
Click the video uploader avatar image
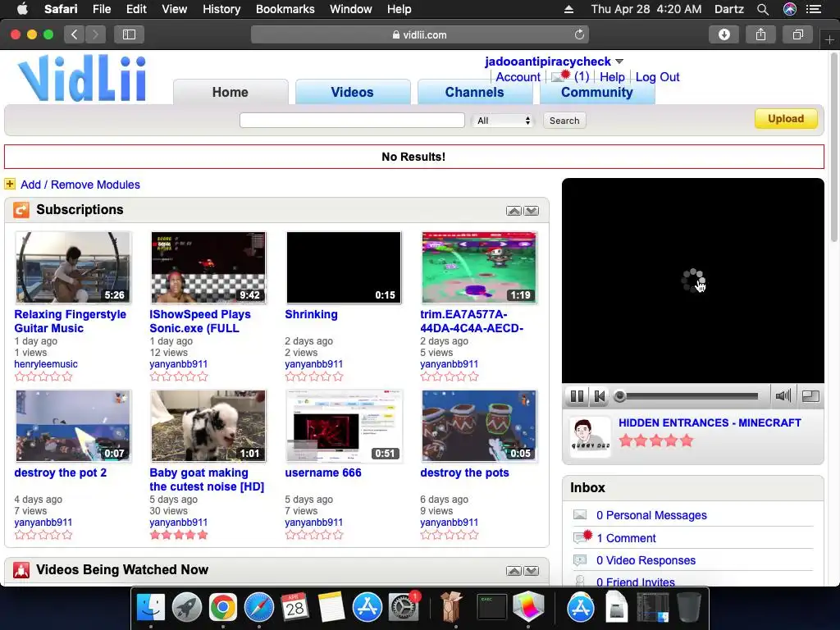[x=590, y=437]
